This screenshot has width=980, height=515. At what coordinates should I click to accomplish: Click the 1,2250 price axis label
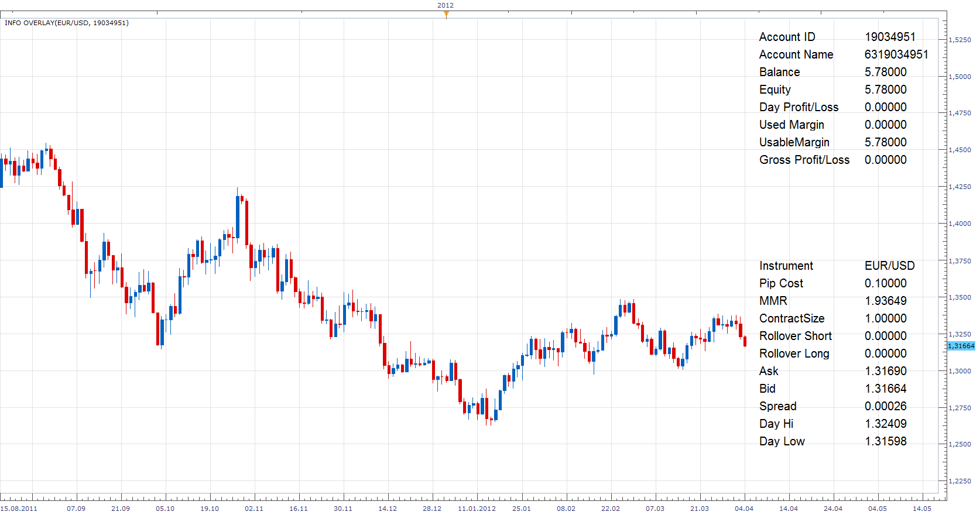[960, 481]
